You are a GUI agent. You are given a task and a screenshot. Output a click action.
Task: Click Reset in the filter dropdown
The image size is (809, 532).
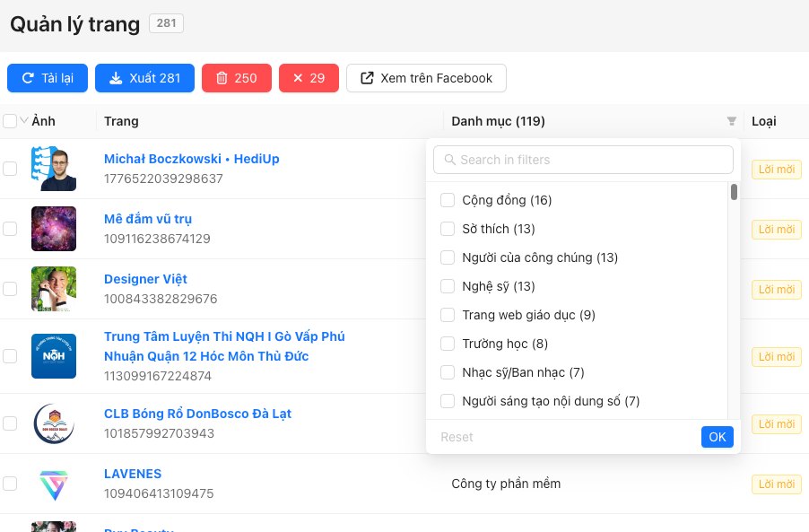tap(457, 437)
